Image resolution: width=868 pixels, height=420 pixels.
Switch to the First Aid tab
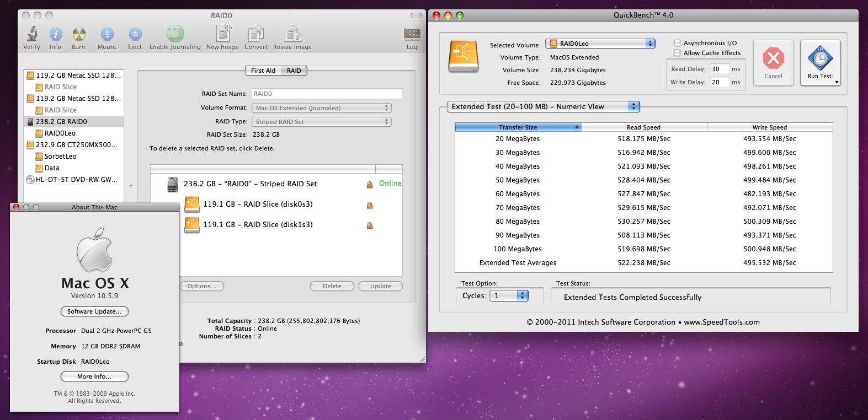pyautogui.click(x=263, y=71)
